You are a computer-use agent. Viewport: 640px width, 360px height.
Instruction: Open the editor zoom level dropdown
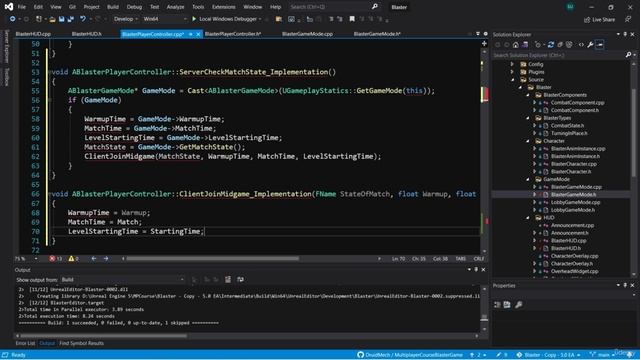(27, 258)
